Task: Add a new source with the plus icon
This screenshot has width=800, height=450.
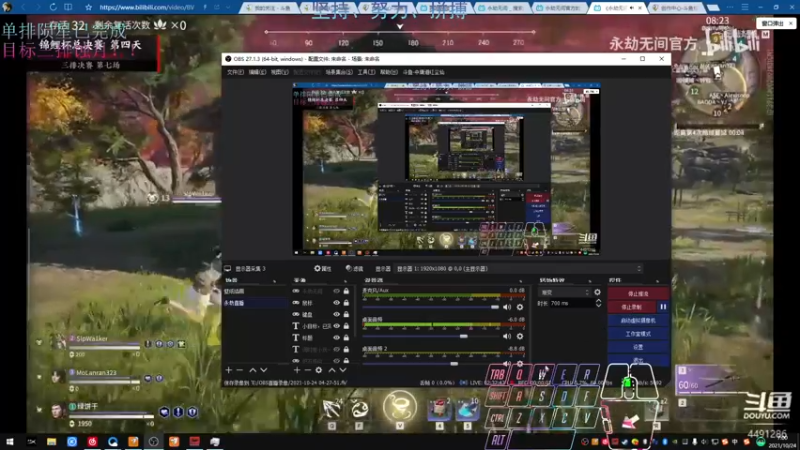Action: [297, 370]
